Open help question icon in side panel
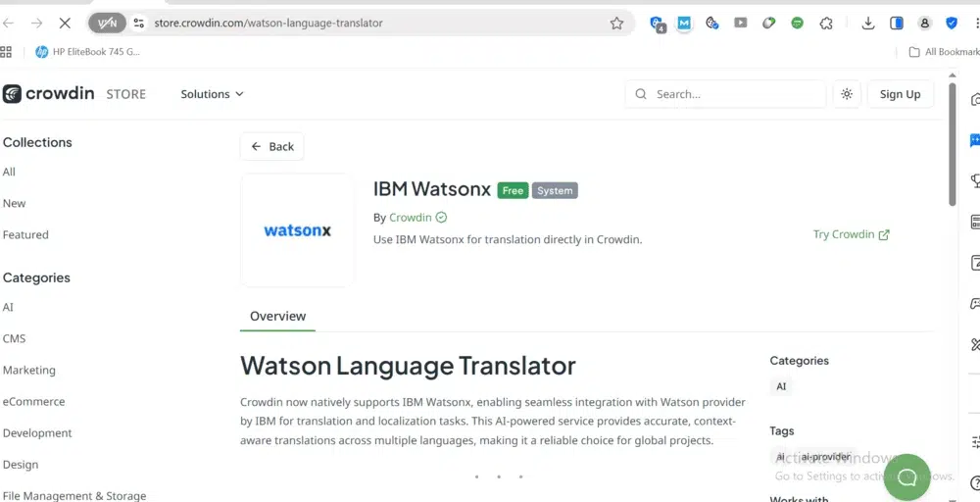 coord(975,482)
